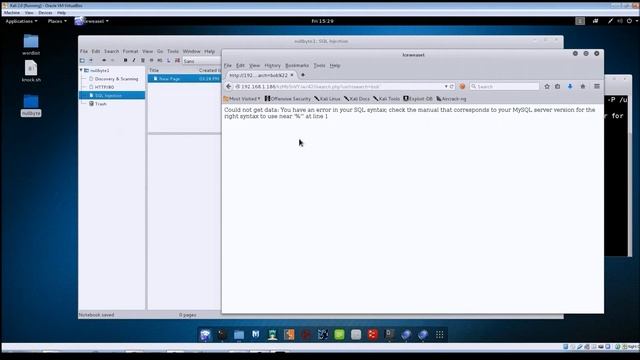Select the knock.sh file on desktop
The height and width of the screenshot is (360, 640).
pyautogui.click(x=31, y=71)
